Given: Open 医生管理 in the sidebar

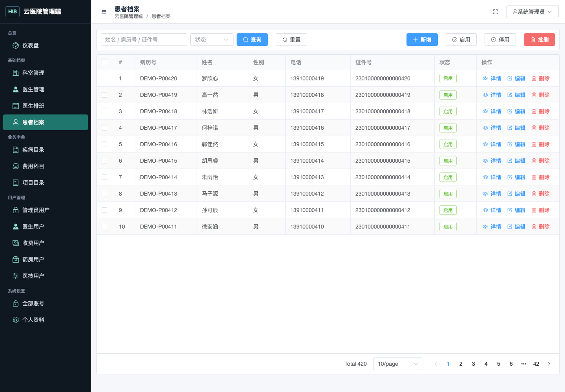Looking at the screenshot, I should coord(46,89).
